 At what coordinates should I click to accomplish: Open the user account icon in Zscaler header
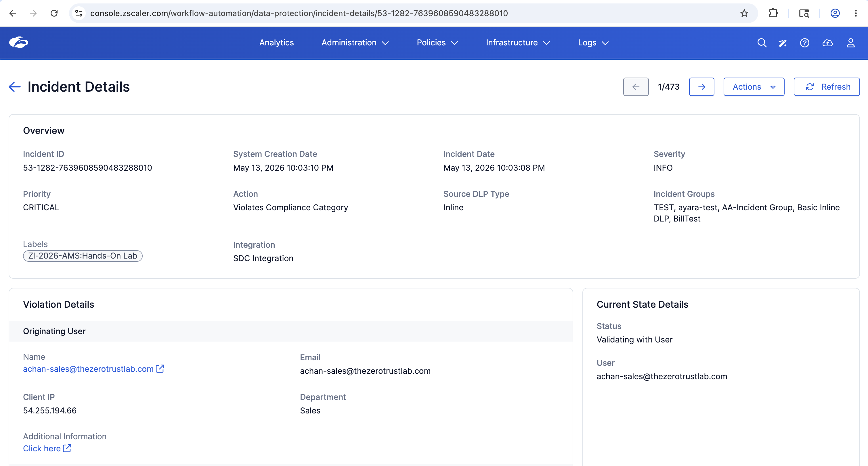[850, 43]
